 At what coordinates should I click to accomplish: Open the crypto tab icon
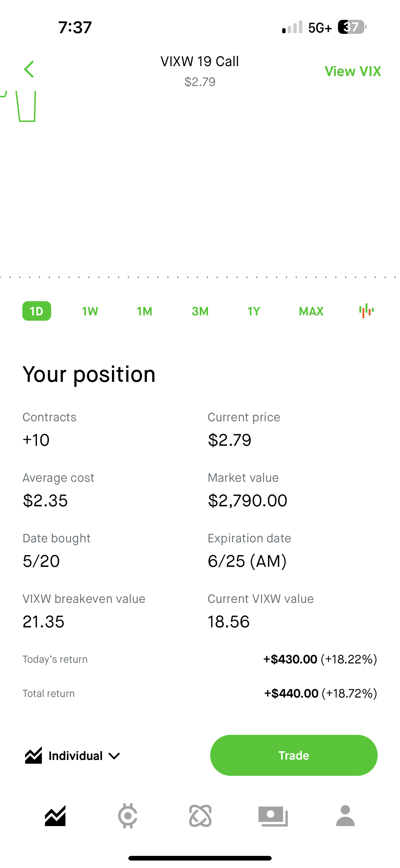click(x=128, y=816)
